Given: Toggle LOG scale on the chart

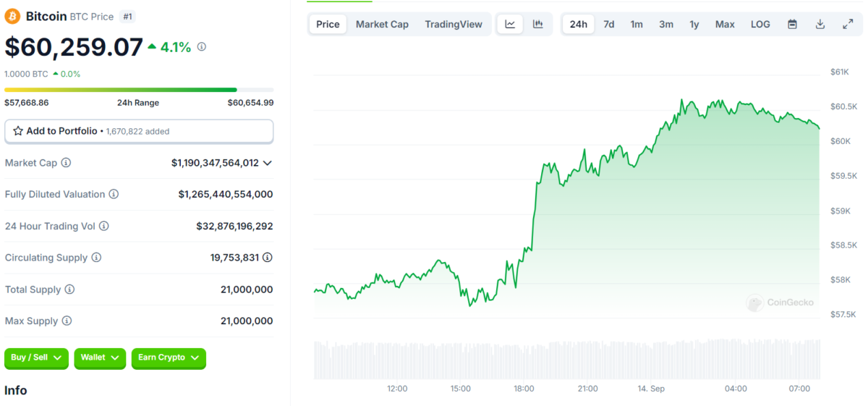Looking at the screenshot, I should coord(760,24).
